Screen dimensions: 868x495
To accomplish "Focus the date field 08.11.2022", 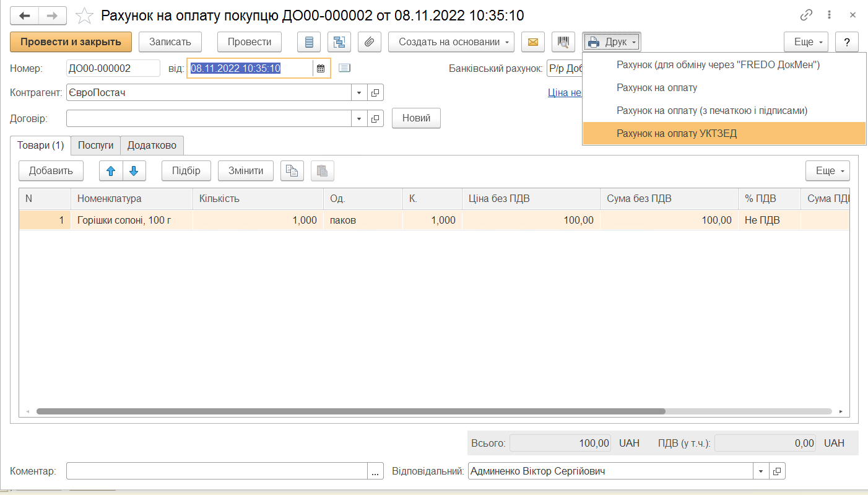I will [250, 68].
